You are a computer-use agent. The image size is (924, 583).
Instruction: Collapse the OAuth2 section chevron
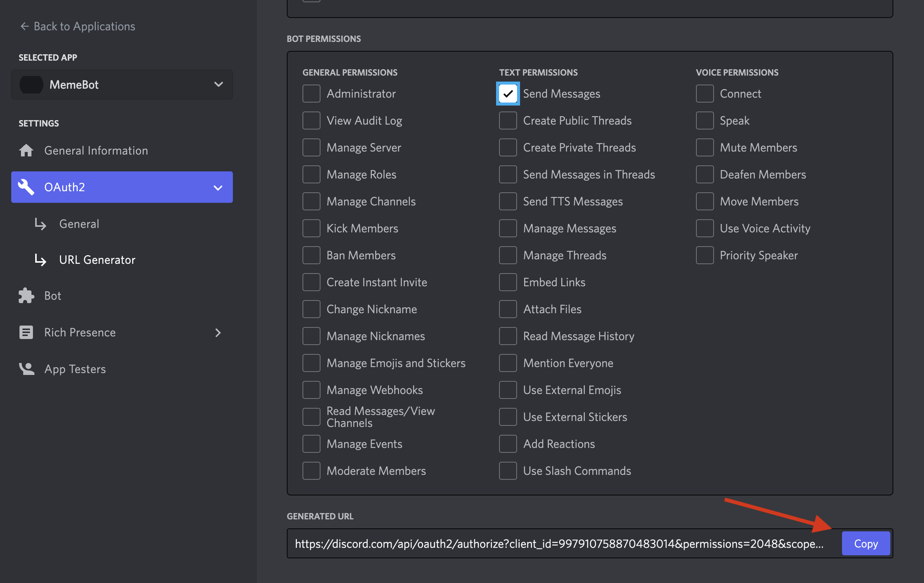click(x=218, y=187)
